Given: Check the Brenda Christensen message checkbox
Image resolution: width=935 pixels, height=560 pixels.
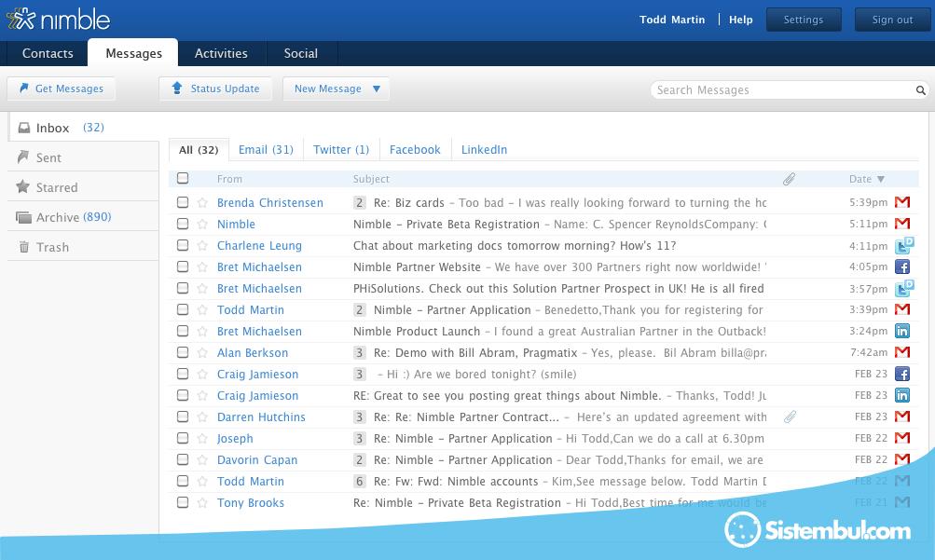Looking at the screenshot, I should [183, 202].
